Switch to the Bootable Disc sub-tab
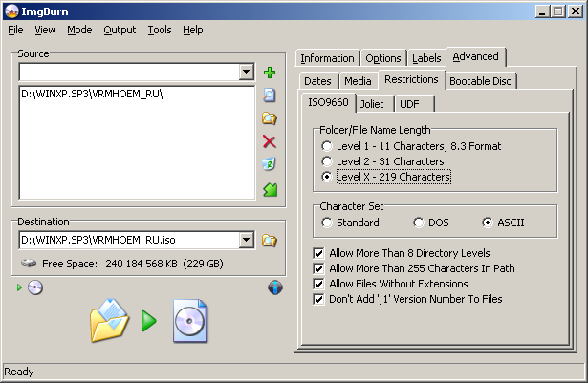Image resolution: width=588 pixels, height=383 pixels. [480, 81]
